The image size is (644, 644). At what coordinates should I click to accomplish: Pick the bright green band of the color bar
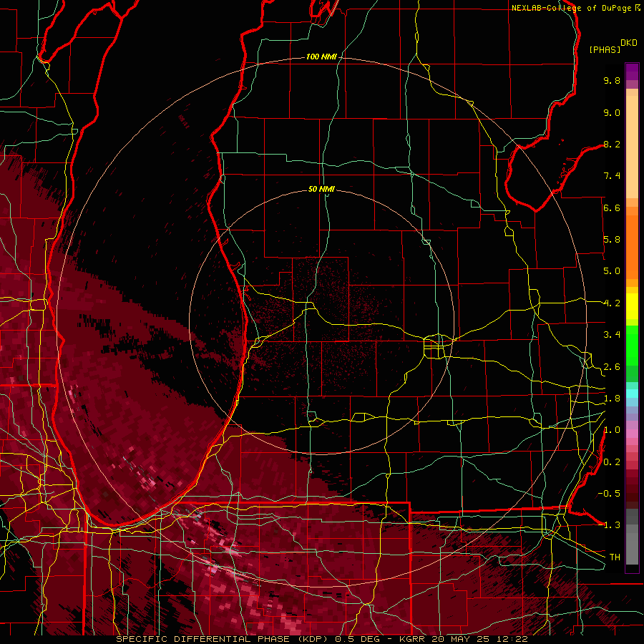pos(632,346)
